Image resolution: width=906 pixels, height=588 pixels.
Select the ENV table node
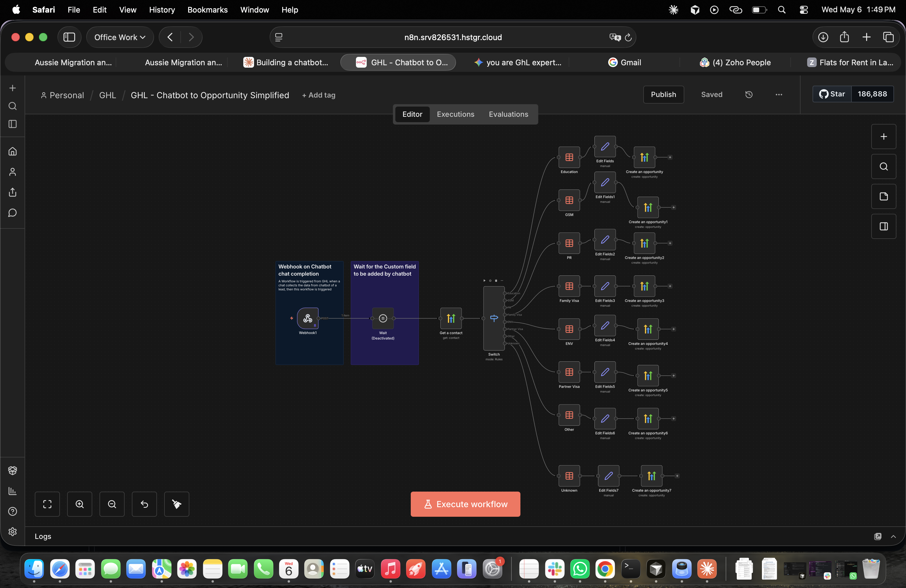[569, 329]
